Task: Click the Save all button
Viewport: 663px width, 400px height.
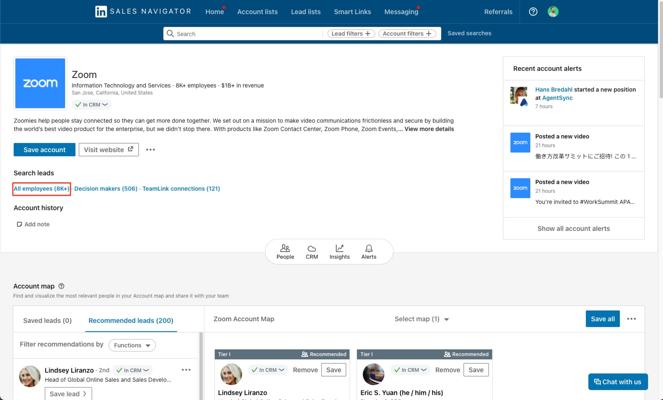Action: click(x=603, y=319)
